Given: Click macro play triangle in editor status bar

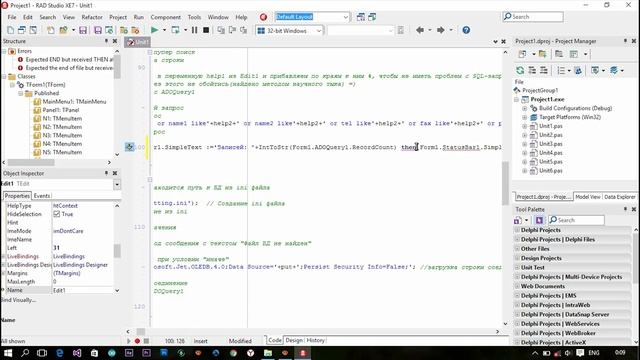Looking at the screenshot, I should 129,341.
